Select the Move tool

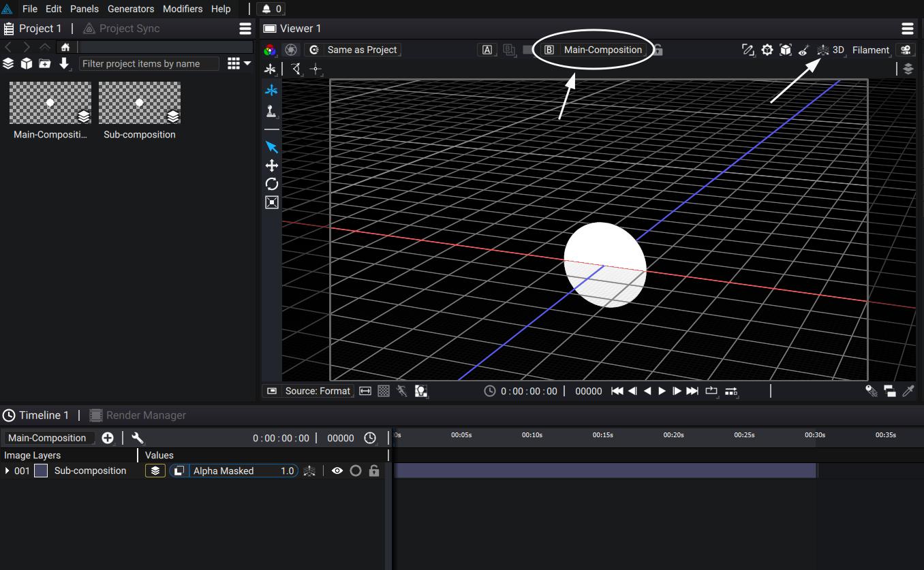271,165
